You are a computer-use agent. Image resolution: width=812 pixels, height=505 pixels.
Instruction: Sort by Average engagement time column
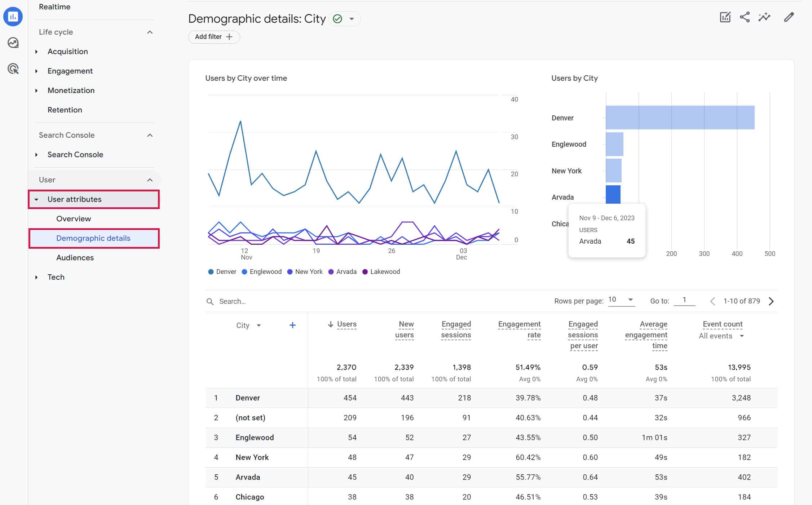[x=646, y=335]
